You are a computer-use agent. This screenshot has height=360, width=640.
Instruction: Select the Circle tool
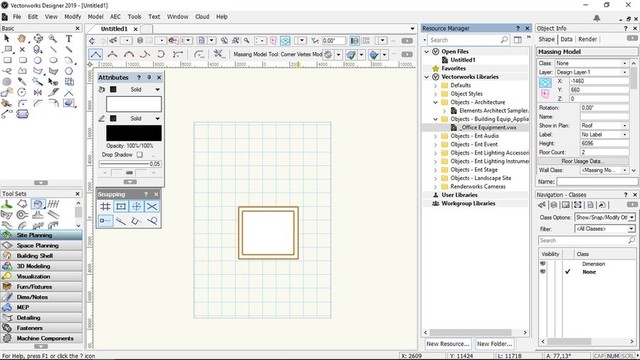(38, 60)
